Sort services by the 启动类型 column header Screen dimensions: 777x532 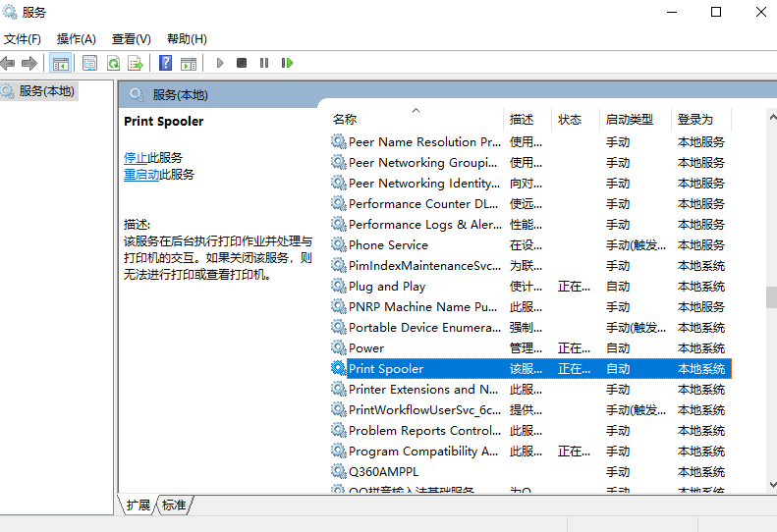click(629, 120)
